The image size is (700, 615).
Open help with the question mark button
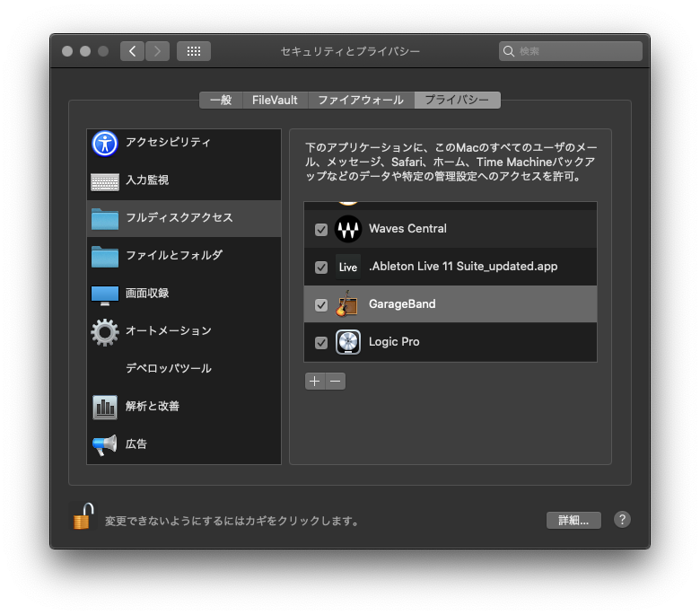622,520
